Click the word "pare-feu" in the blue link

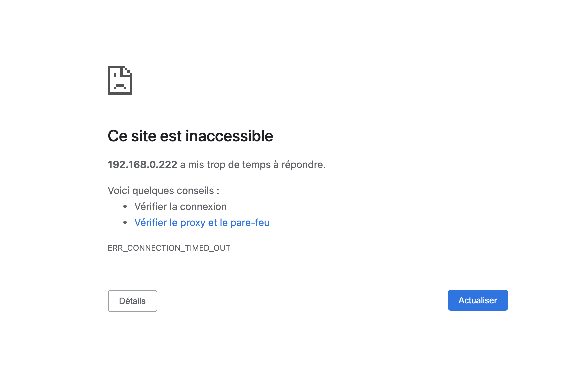point(250,223)
